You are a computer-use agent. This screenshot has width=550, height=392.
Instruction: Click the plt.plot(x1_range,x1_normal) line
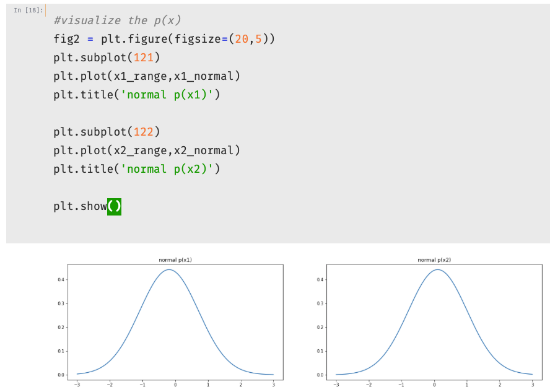(x=147, y=76)
